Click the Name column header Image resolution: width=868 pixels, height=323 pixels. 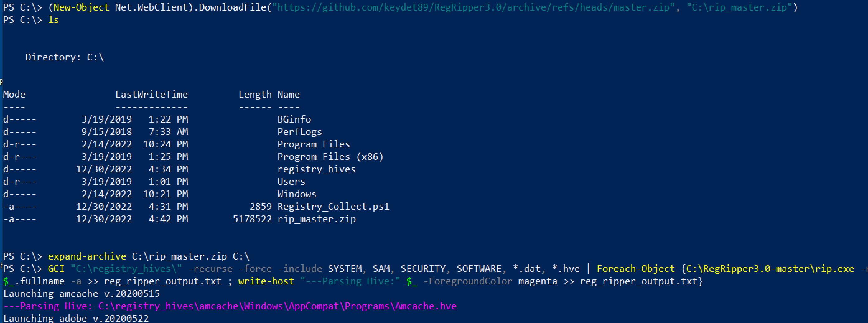coord(288,94)
